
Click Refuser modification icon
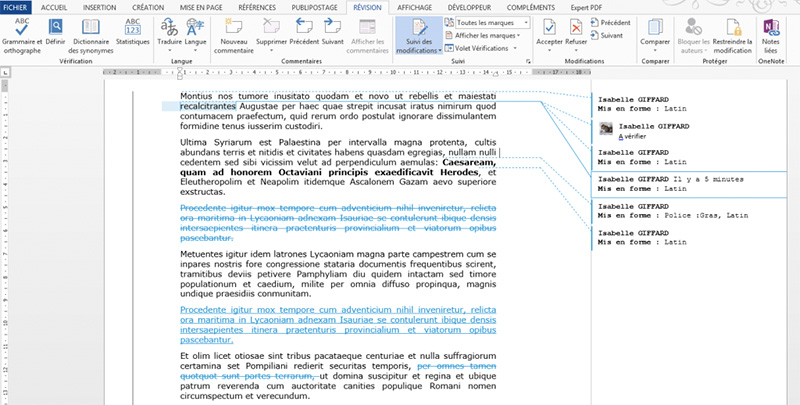(576, 33)
